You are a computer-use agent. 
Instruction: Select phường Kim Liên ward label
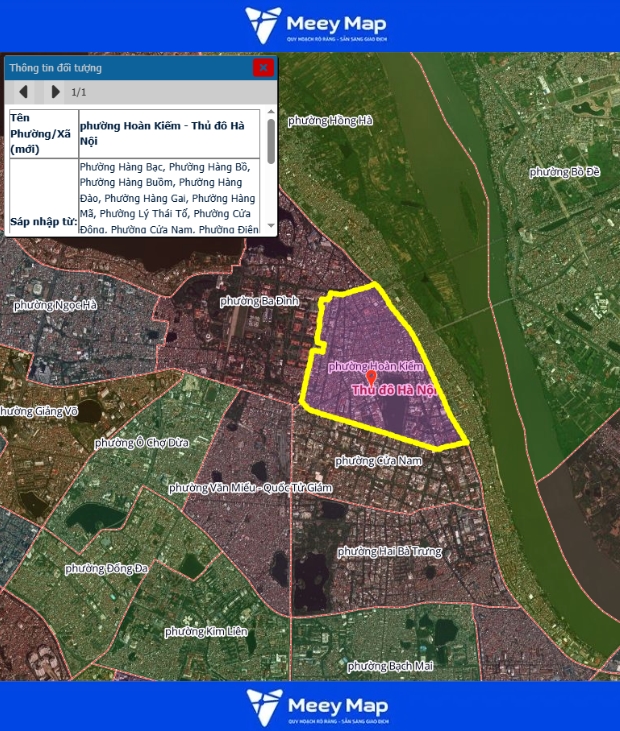(206, 632)
